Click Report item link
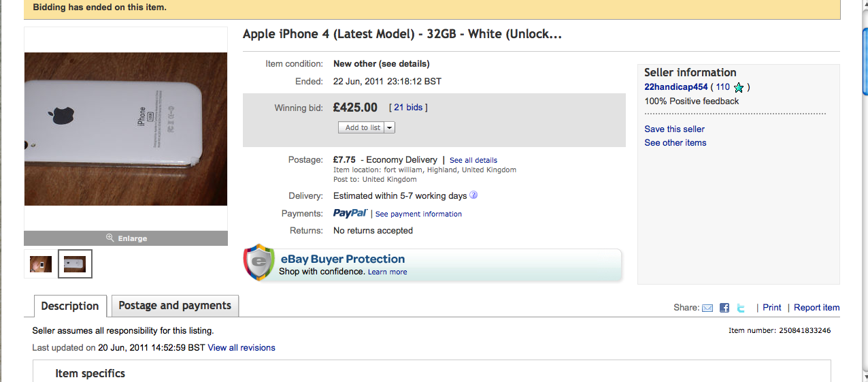The image size is (868, 382). (x=816, y=308)
